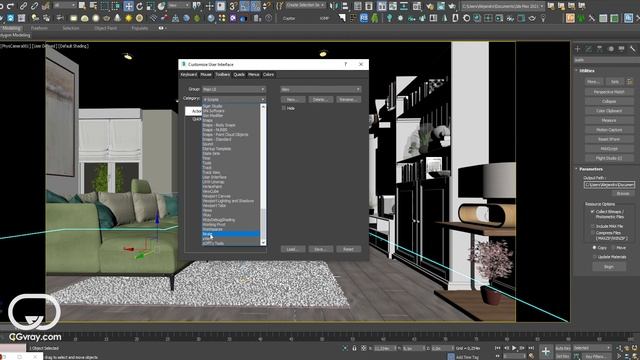This screenshot has height=360, width=640.
Task: Click the category list scrollbar down arrow
Action: (x=263, y=242)
